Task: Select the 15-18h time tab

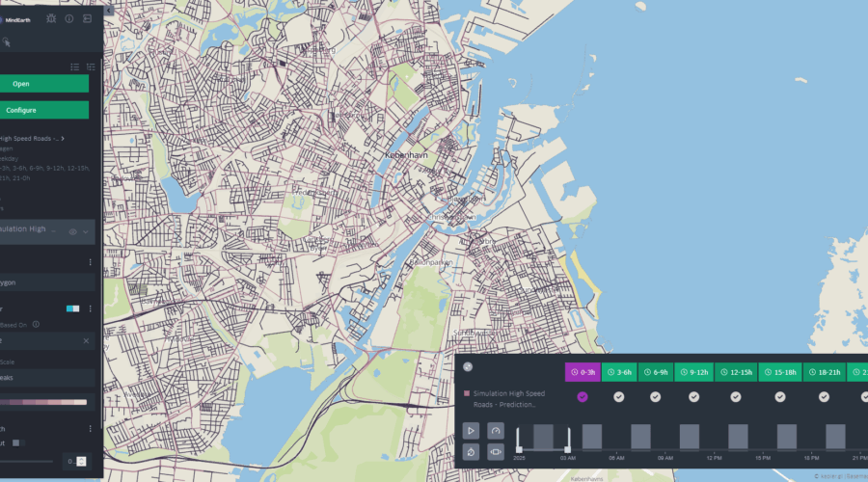Action: pos(777,372)
